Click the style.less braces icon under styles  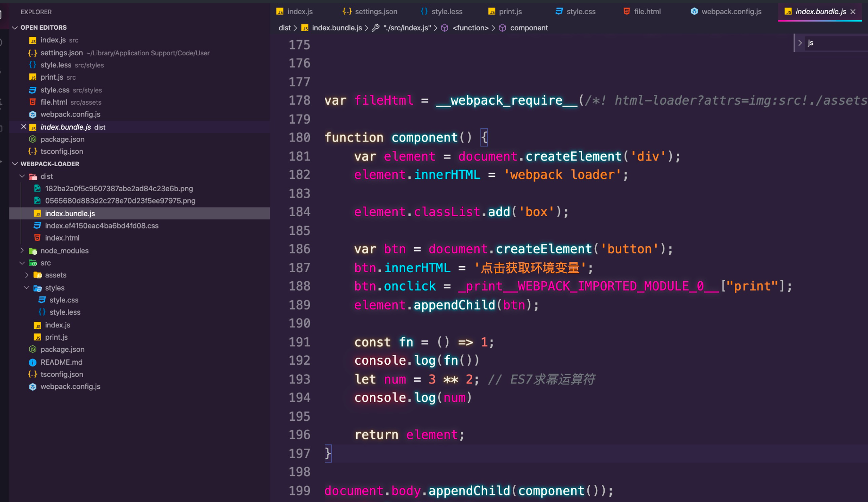pos(42,312)
